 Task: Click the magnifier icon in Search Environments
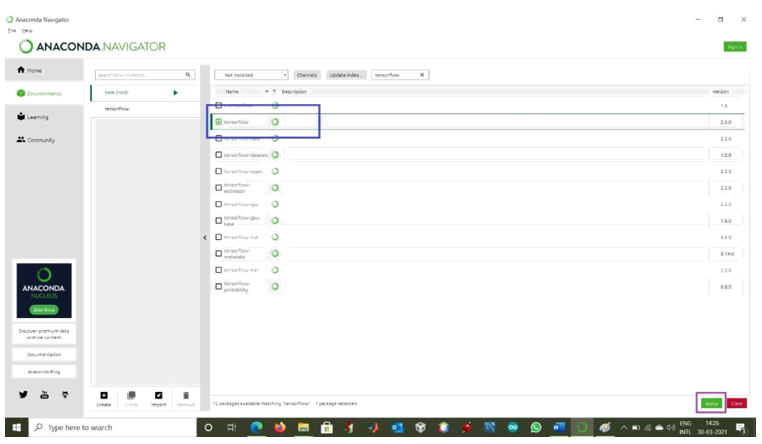pyautogui.click(x=188, y=75)
